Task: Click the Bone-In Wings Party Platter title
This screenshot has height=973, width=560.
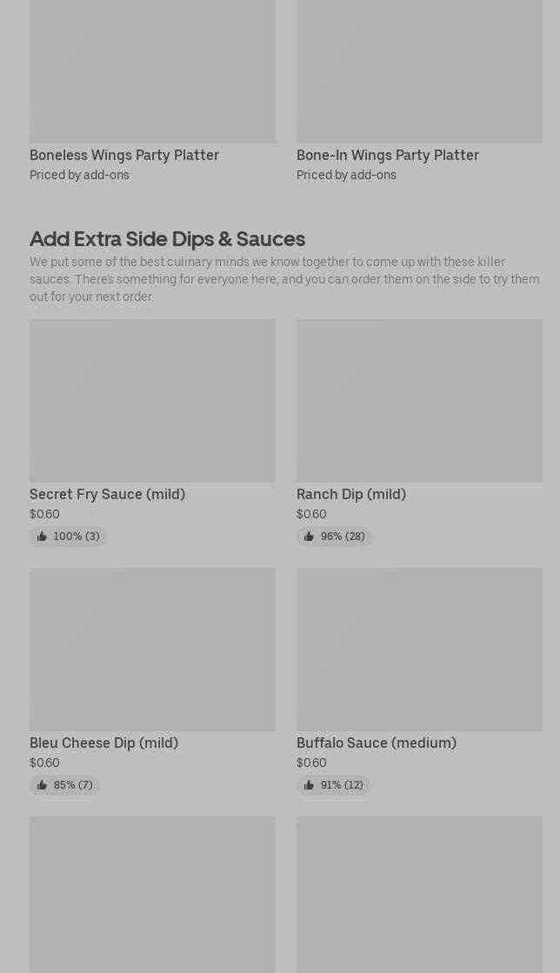Action: click(388, 155)
